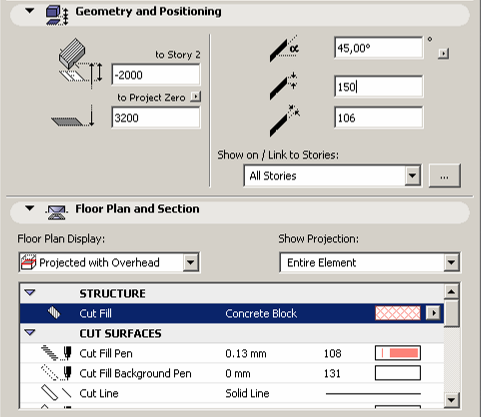Click the Solid Line preview sample

pos(373,394)
